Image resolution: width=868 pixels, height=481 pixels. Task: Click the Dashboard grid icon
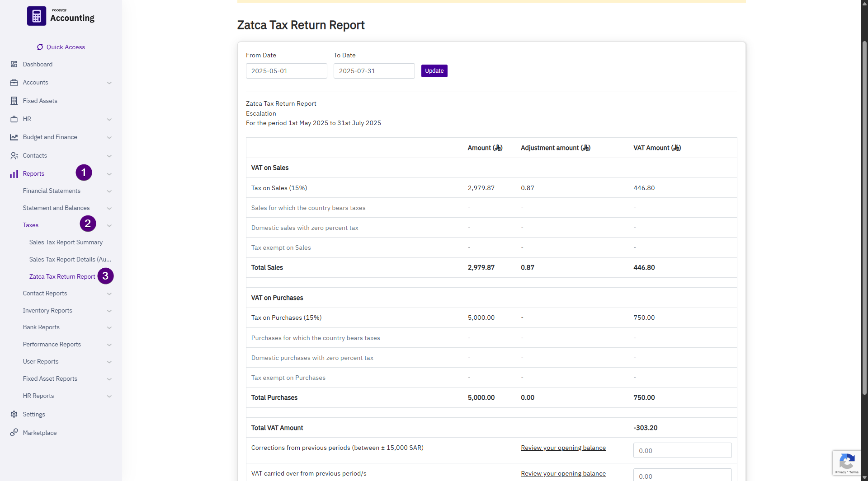coord(14,64)
